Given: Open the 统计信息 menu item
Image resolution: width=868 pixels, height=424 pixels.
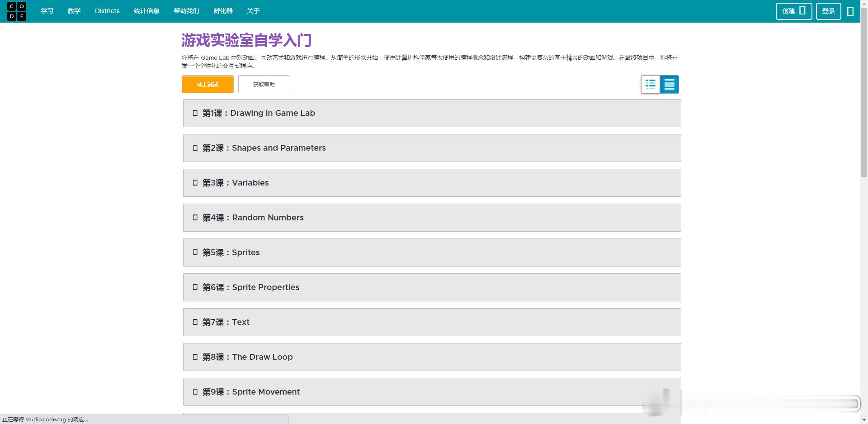Looking at the screenshot, I should click(x=146, y=11).
